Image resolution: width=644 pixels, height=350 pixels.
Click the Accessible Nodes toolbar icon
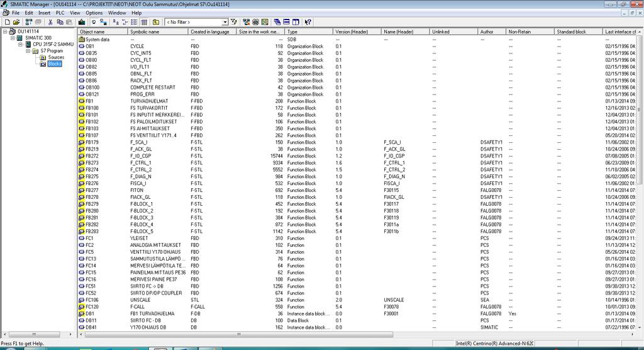(29, 22)
